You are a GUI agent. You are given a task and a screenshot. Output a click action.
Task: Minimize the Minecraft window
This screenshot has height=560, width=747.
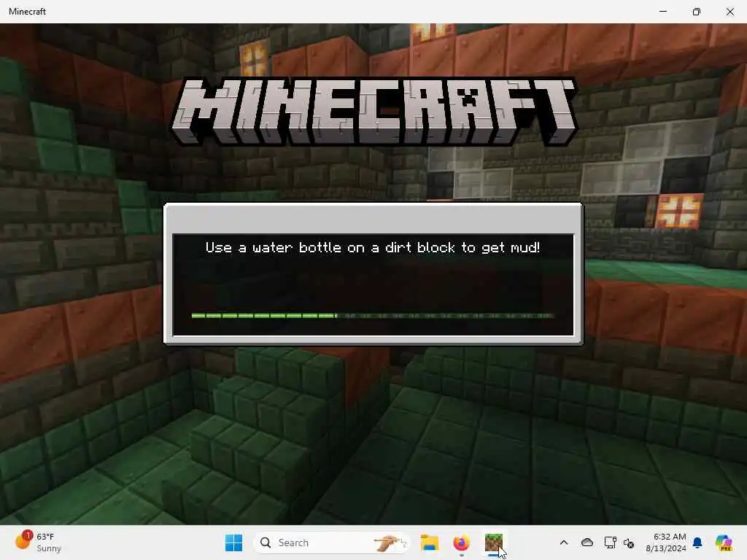pyautogui.click(x=663, y=12)
